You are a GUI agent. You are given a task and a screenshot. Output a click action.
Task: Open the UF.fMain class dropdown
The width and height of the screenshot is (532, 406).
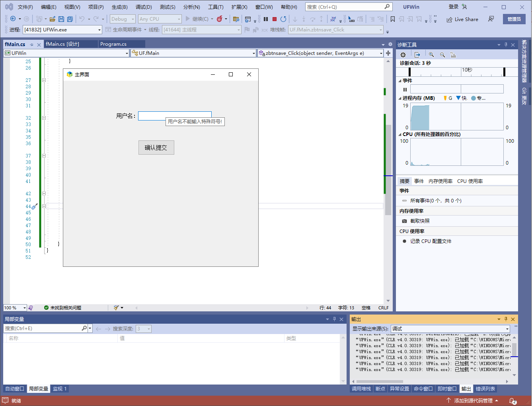193,53
